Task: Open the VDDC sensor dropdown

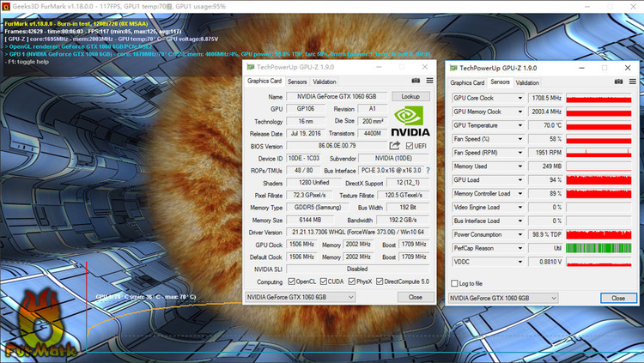Action: tap(520, 262)
